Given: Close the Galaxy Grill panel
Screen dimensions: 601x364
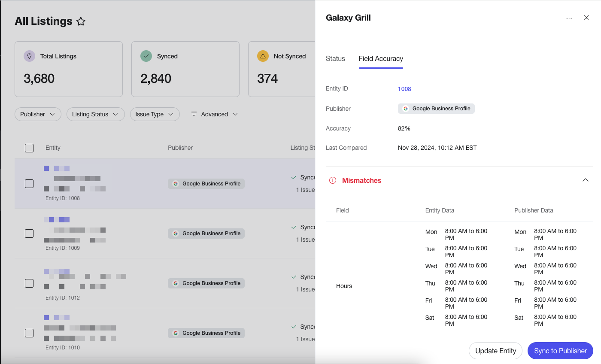Looking at the screenshot, I should [x=586, y=18].
